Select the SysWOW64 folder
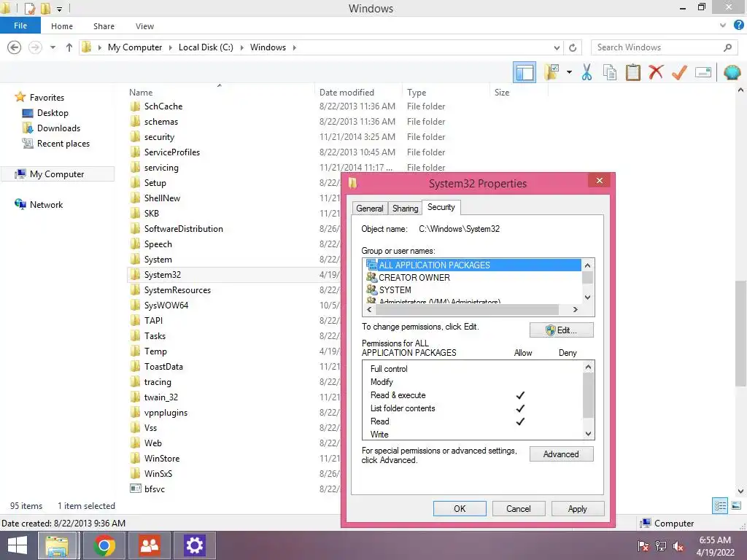Screen dimensions: 747x560 pos(166,306)
